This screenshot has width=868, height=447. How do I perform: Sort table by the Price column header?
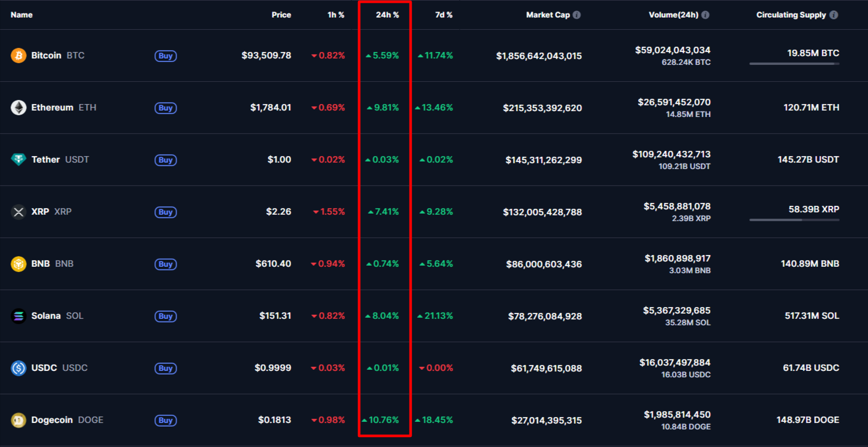(x=281, y=15)
